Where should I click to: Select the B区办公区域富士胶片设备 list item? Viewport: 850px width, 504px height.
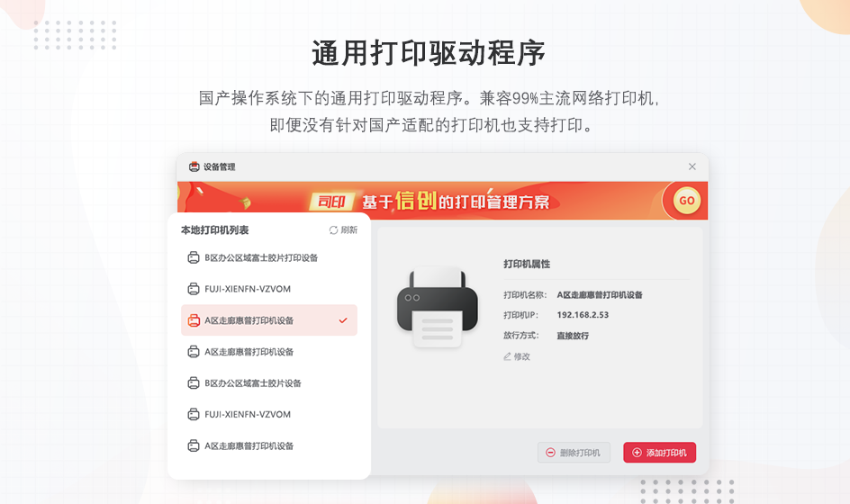(269, 383)
